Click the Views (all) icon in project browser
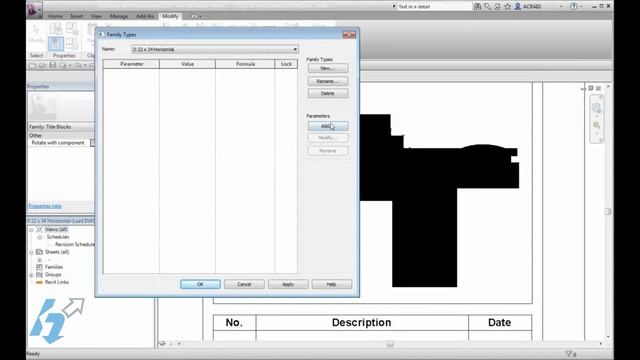This screenshot has height=360, width=640. [x=40, y=229]
